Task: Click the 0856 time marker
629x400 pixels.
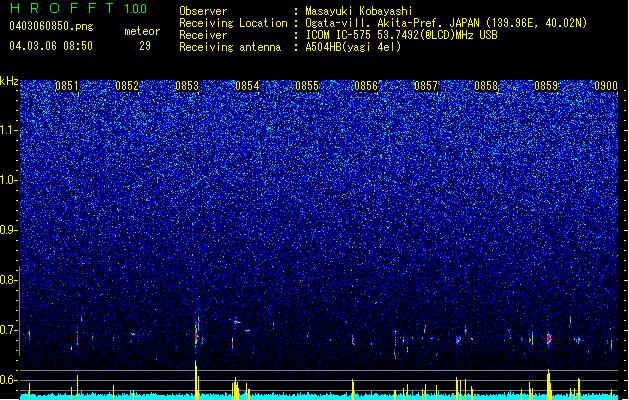Action: pos(366,86)
